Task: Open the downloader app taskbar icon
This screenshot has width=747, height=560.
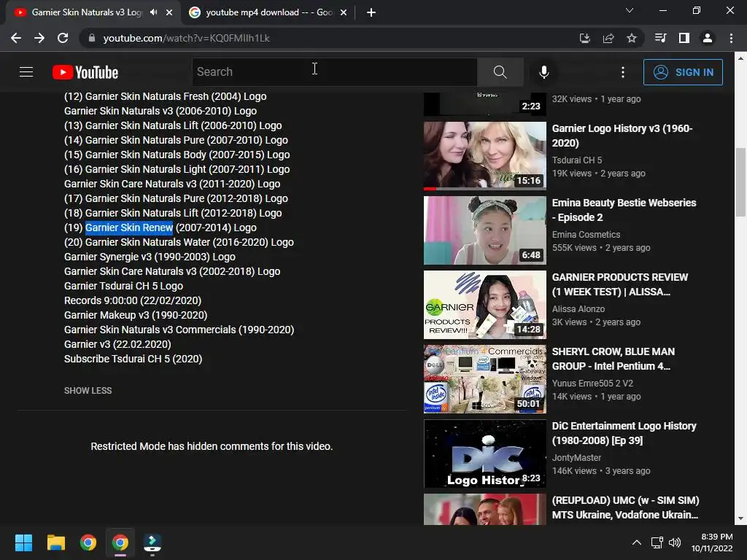Action: coord(152,542)
